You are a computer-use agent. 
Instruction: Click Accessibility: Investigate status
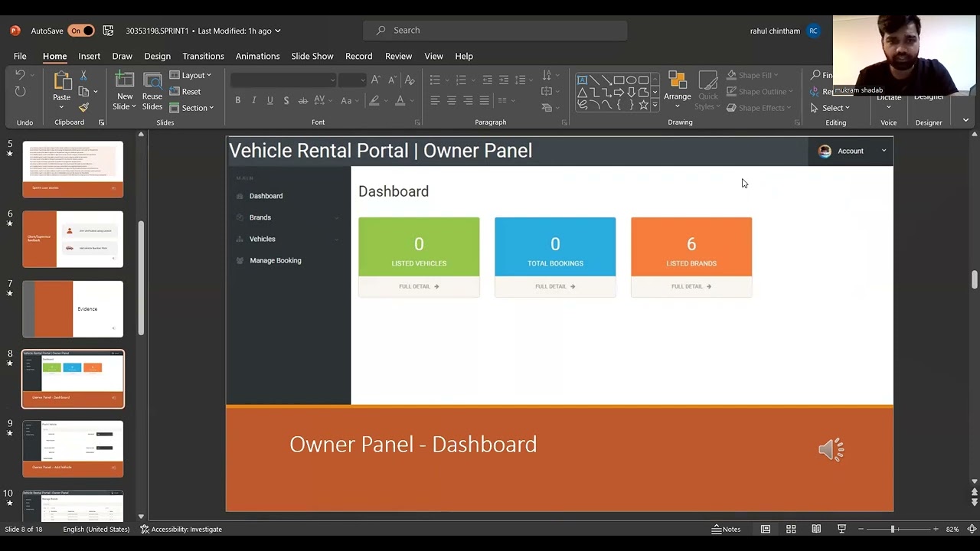(181, 529)
